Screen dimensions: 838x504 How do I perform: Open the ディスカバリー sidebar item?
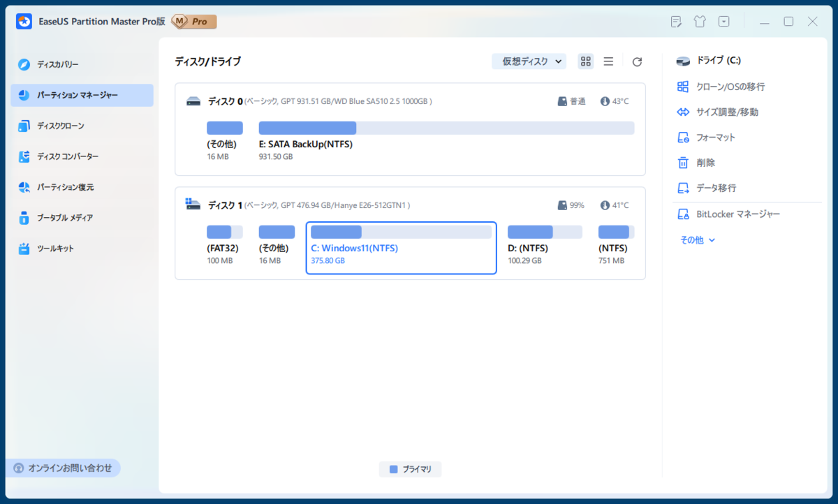click(x=82, y=64)
